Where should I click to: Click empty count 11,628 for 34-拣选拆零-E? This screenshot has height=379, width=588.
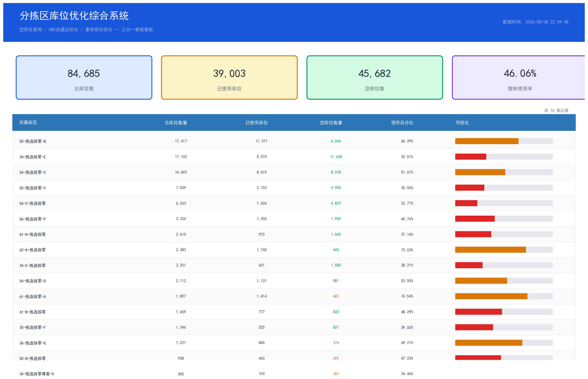tap(336, 157)
